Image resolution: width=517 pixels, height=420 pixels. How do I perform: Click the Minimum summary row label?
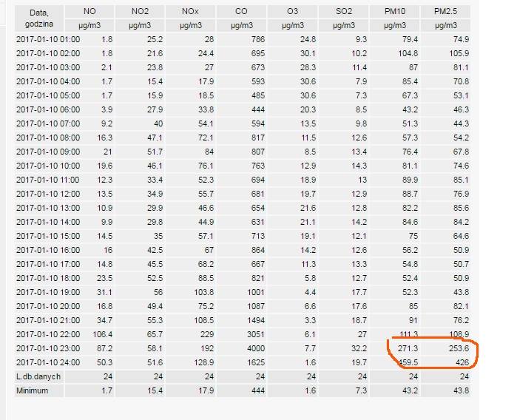tap(33, 390)
